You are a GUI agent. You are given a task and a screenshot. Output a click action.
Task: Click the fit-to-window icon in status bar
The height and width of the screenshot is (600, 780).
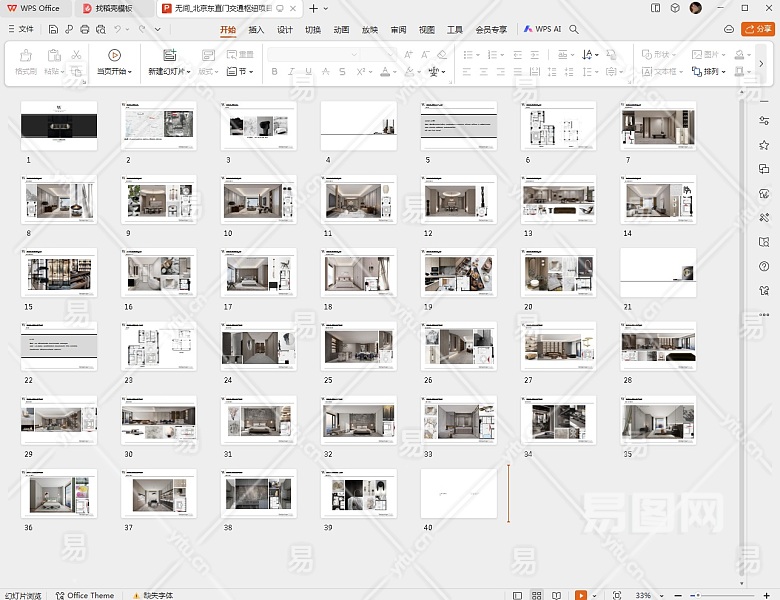coord(616,594)
